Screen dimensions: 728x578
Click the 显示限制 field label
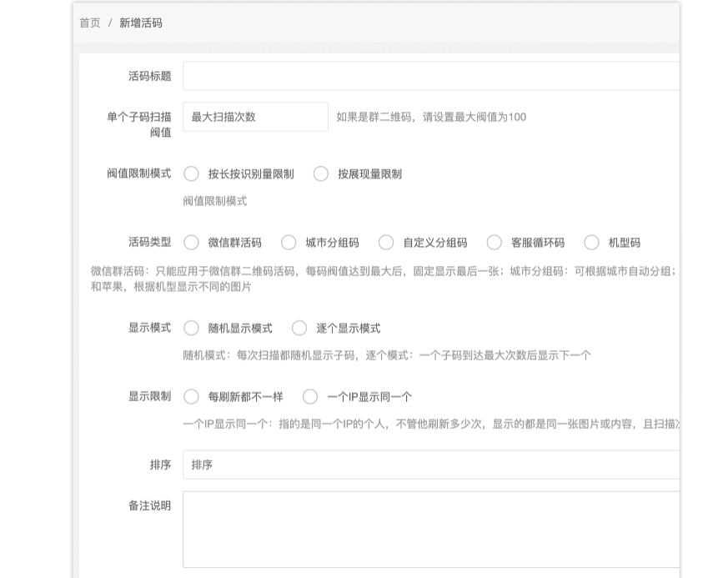point(149,396)
